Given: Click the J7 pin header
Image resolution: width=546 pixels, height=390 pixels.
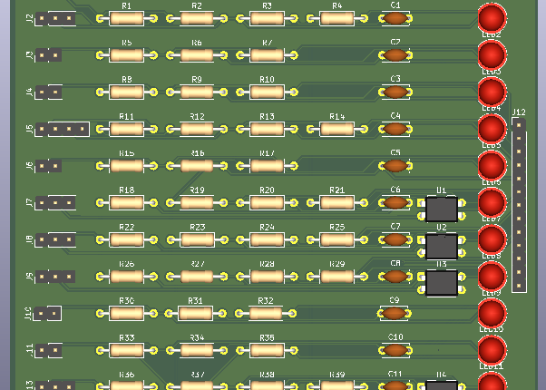Looking at the screenshot, I should [x=56, y=203].
